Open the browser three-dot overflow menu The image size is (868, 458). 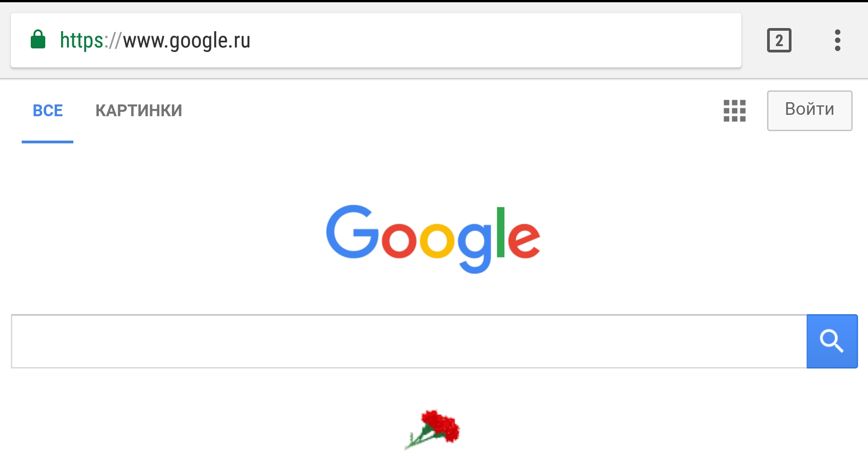[x=837, y=40]
